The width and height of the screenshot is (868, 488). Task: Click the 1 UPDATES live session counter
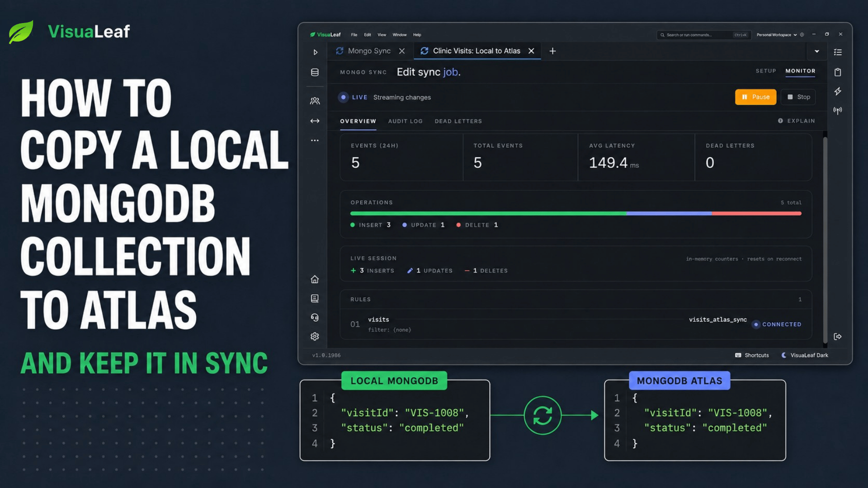click(430, 271)
